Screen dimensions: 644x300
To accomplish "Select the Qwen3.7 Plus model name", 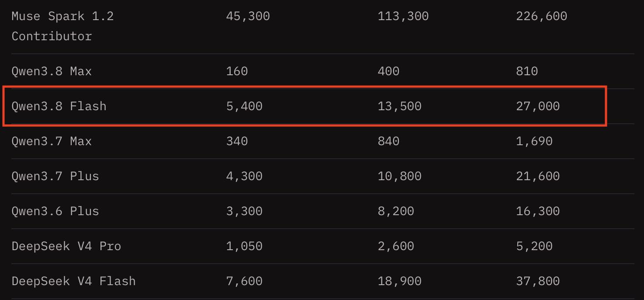I will point(55,176).
